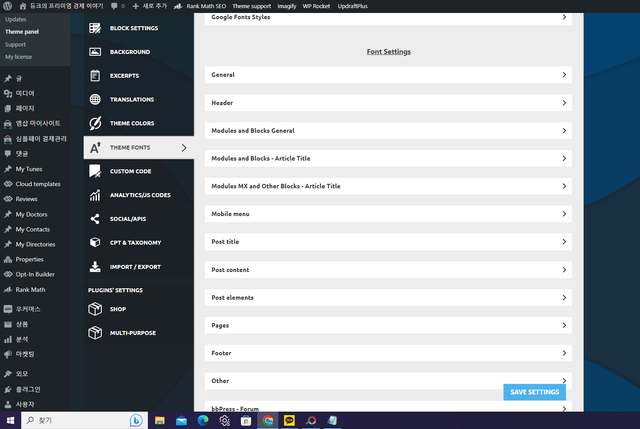Image resolution: width=640 pixels, height=429 pixels.
Task: Open Social/APIs share icon
Action: [95, 219]
